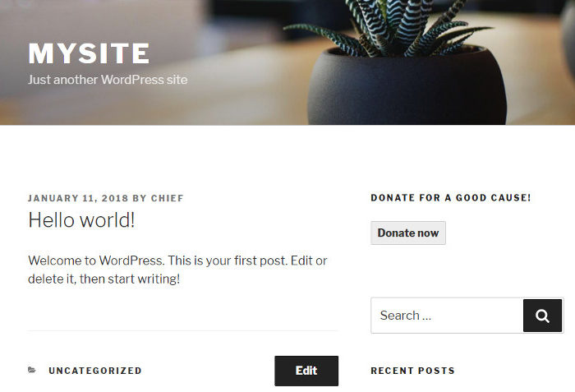Click the Donate now button

408,233
